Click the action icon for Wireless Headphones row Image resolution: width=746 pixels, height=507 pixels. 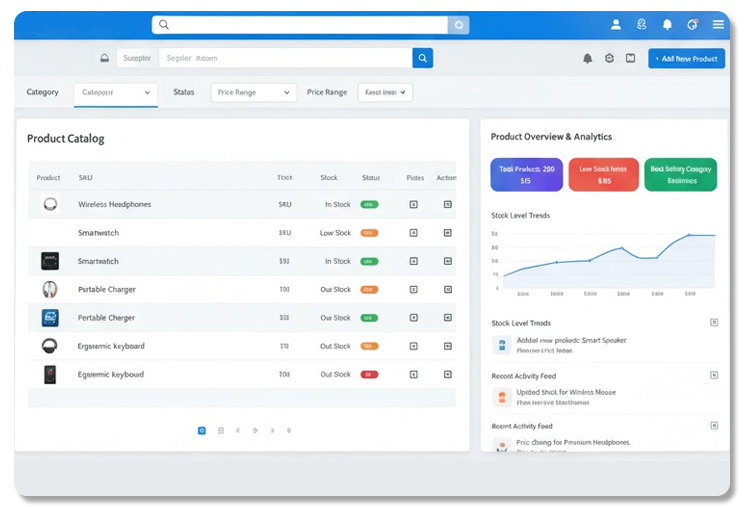point(447,204)
